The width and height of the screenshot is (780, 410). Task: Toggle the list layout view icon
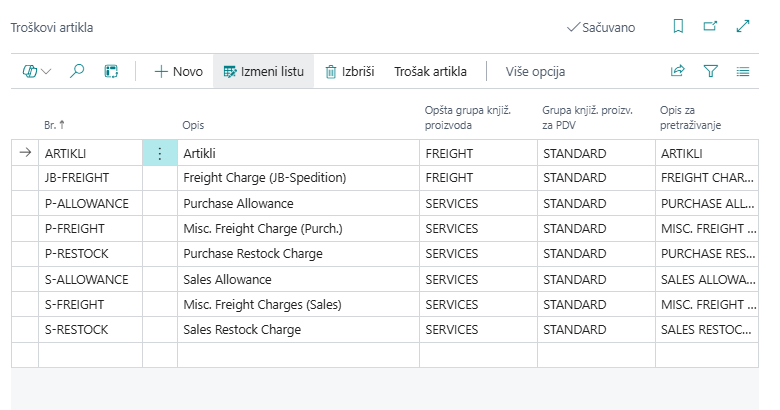coord(743,71)
